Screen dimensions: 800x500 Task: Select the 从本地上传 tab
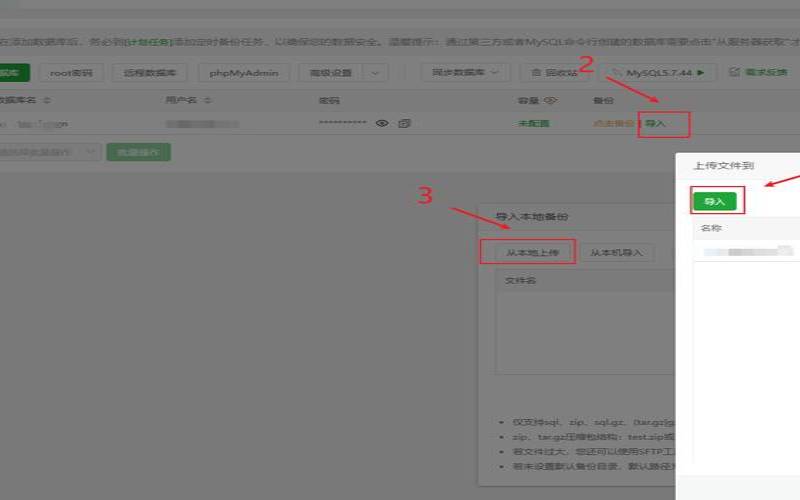pos(532,253)
